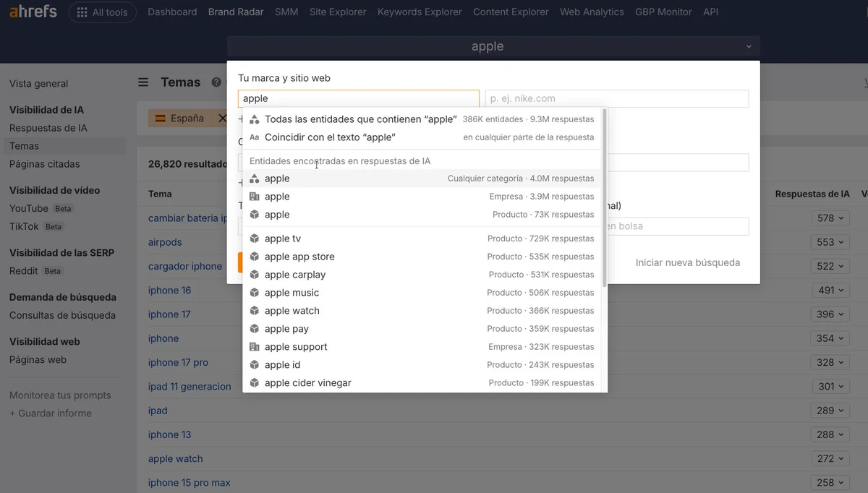Choose the apple cider vinegar product icon
Screen dimensions: 868x493
[254, 383]
